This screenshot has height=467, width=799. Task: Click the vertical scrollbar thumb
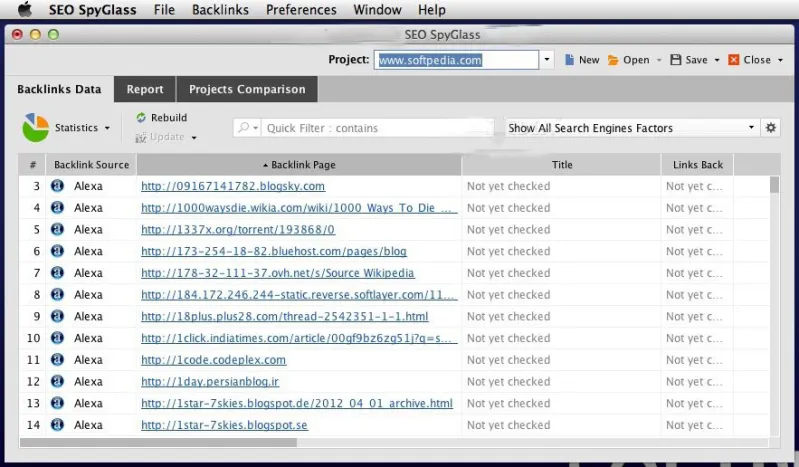pyautogui.click(x=774, y=185)
